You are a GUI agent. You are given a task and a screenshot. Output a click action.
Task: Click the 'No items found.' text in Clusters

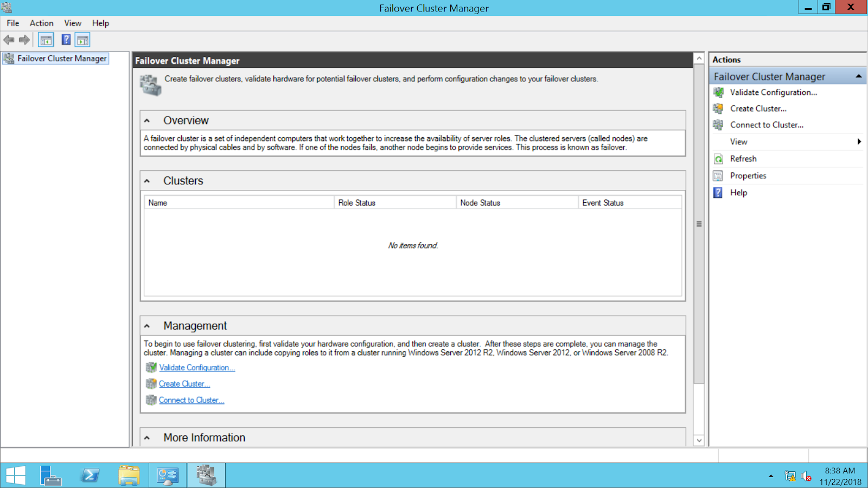(413, 246)
